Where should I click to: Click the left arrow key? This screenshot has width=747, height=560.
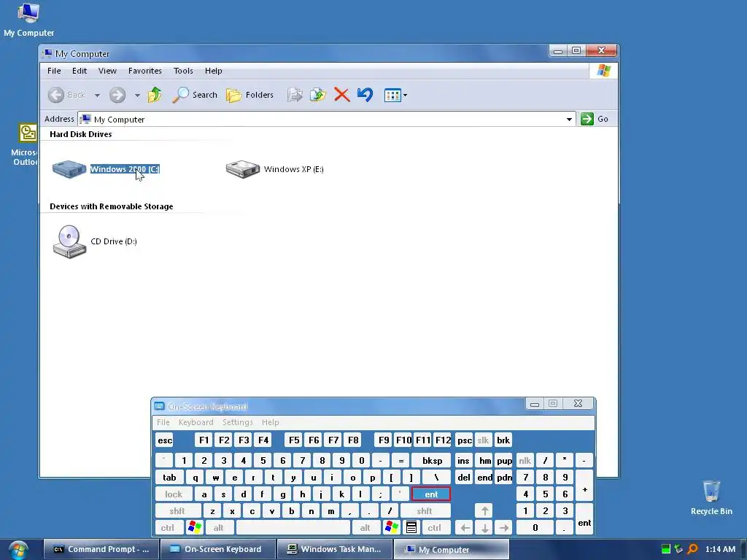pyautogui.click(x=465, y=528)
